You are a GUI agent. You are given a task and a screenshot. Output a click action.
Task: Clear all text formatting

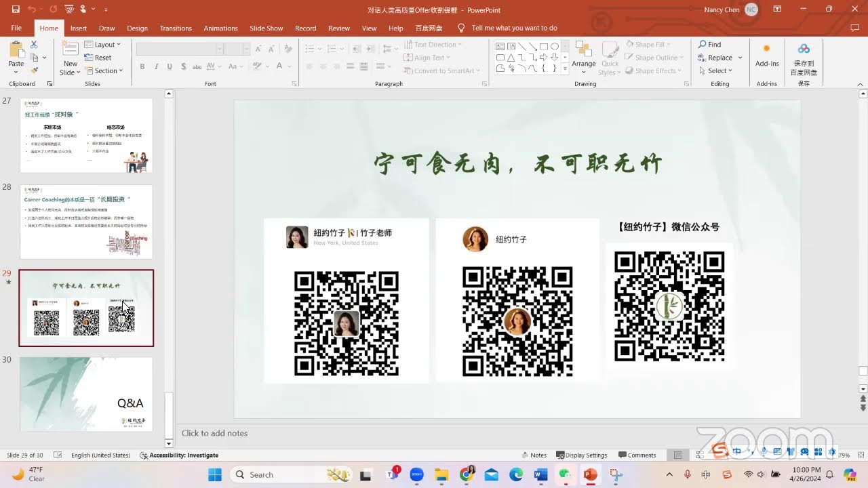click(x=288, y=49)
